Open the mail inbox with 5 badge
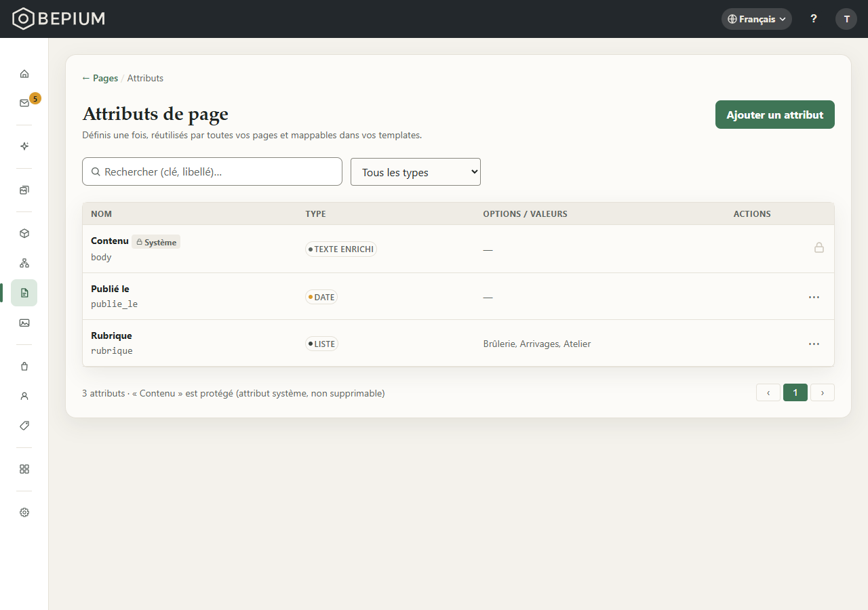 (x=24, y=103)
